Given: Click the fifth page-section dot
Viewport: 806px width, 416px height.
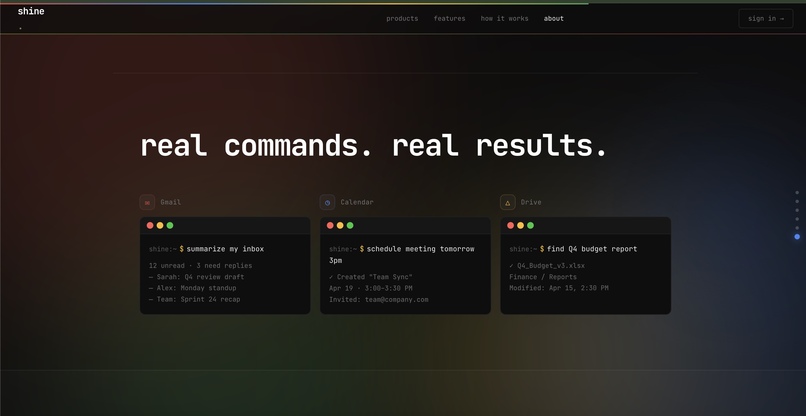Looking at the screenshot, I should coord(797,227).
